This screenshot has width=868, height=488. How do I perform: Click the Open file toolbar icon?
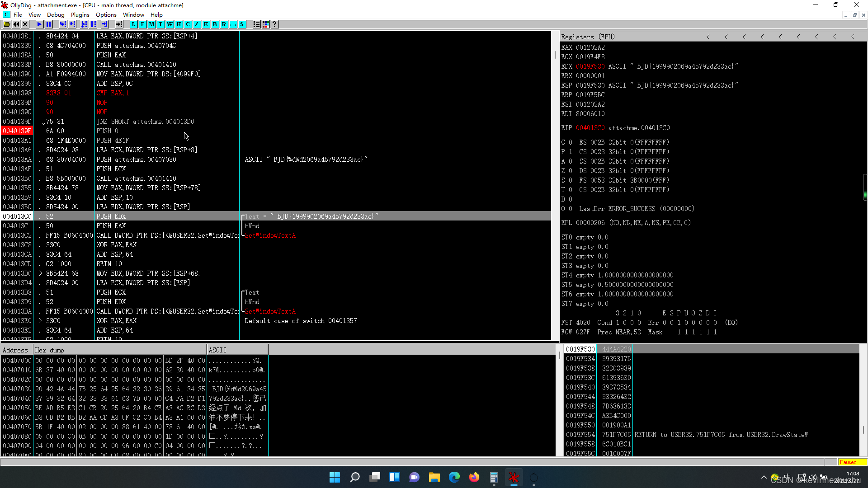tap(7, 24)
